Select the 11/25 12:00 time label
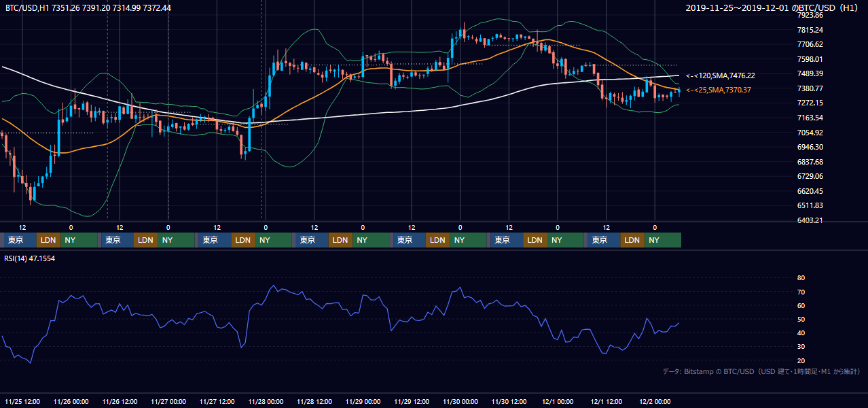 coord(22,401)
